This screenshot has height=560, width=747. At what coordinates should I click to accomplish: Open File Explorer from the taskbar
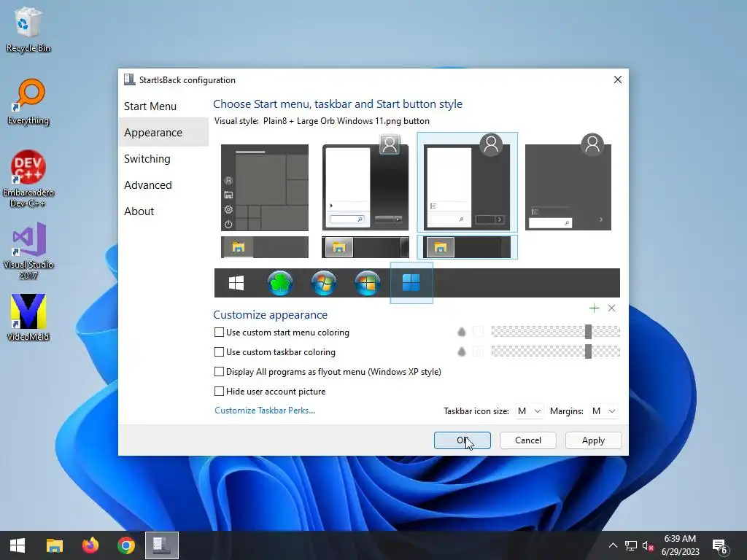coord(54,545)
